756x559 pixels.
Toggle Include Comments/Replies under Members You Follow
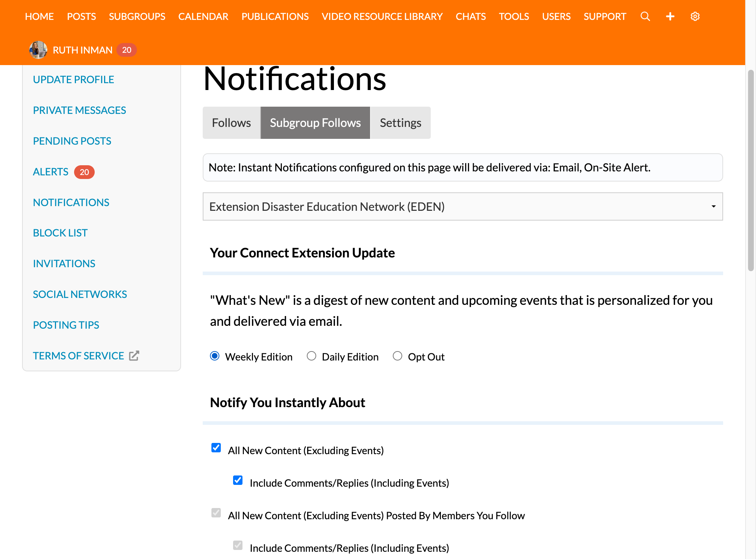(238, 546)
